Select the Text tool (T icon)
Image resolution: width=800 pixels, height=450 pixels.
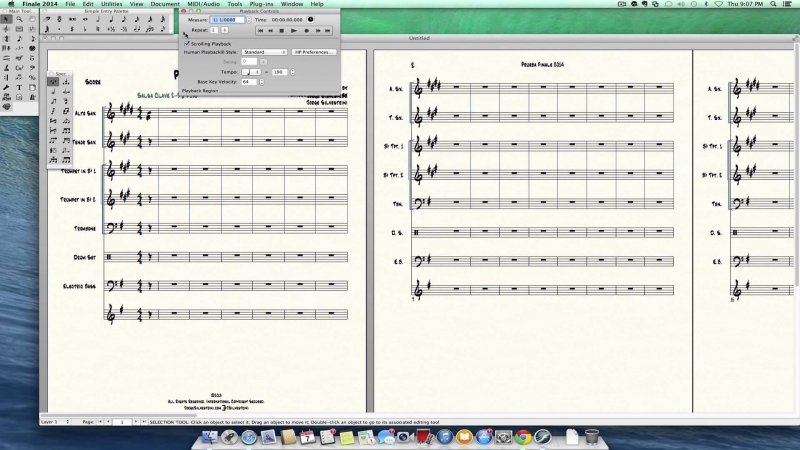coord(19,87)
